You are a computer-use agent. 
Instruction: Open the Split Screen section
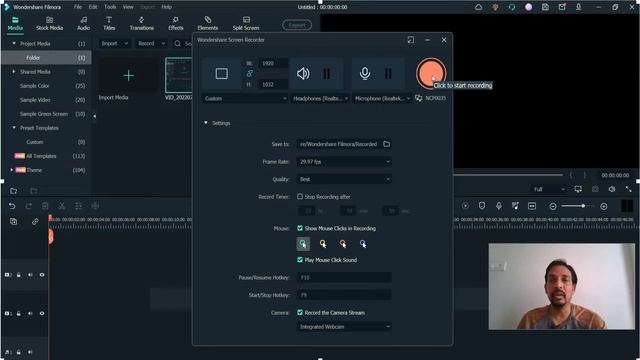coord(246,24)
